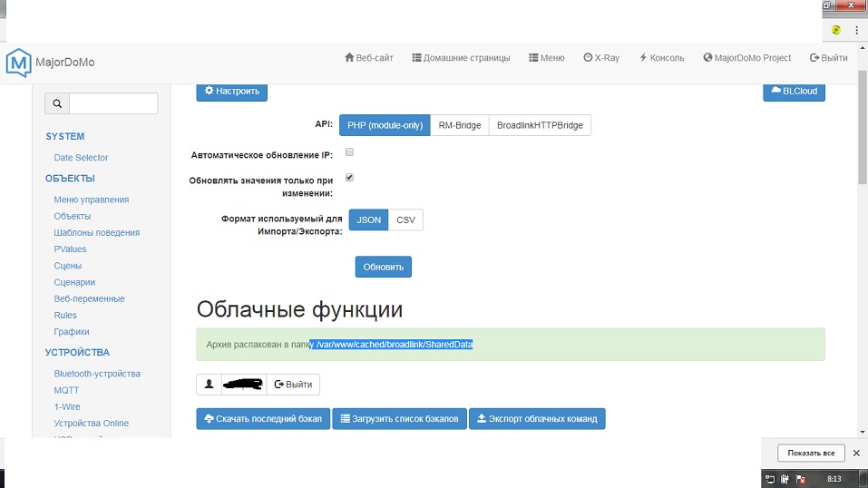Click the search magnifier icon in sidebar
The width and height of the screenshot is (868, 488).
coord(57,104)
